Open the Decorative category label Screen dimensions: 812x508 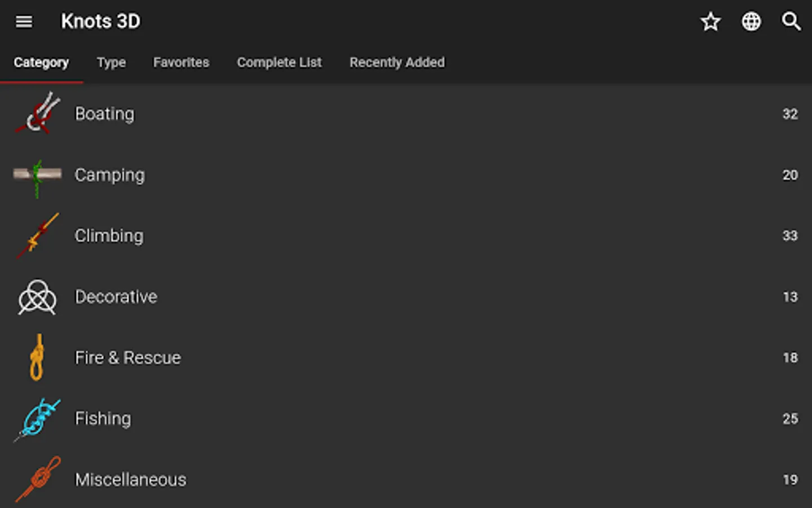tap(116, 297)
